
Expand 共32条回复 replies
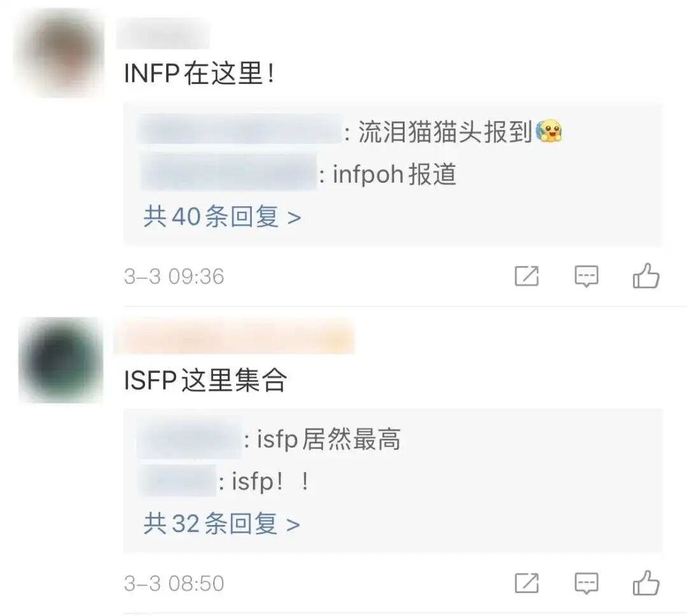(x=222, y=523)
